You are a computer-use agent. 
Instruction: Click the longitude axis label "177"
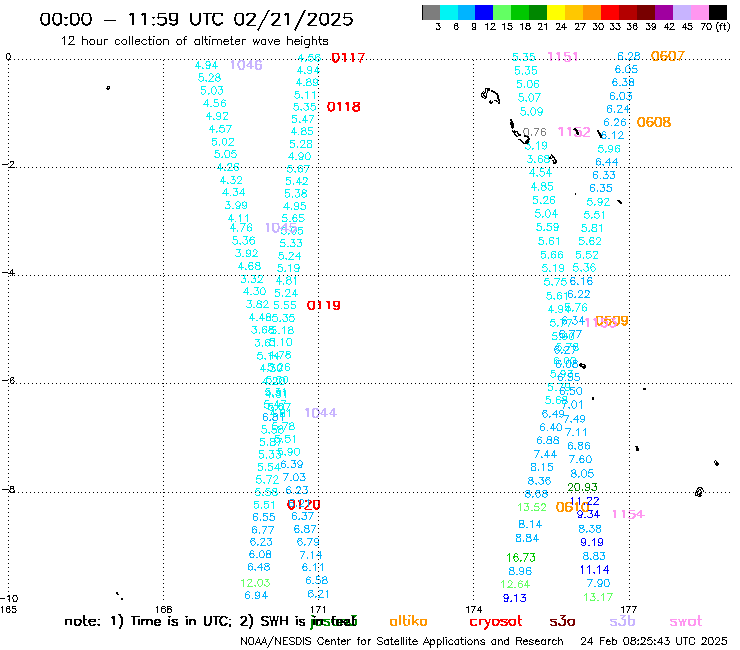629,609
